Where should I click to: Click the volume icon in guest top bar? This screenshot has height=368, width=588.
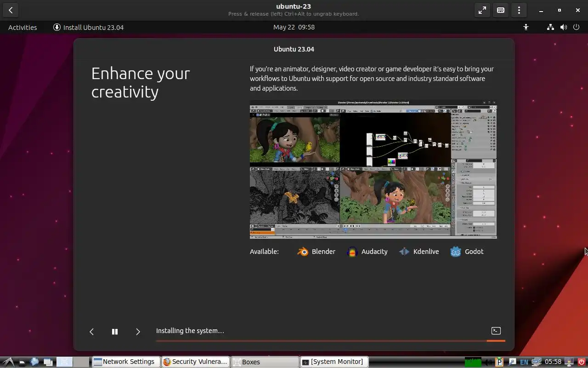564,27
